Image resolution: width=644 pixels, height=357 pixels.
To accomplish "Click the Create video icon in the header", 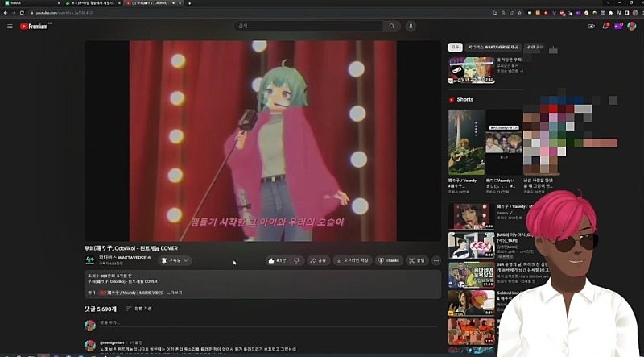I will click(592, 27).
